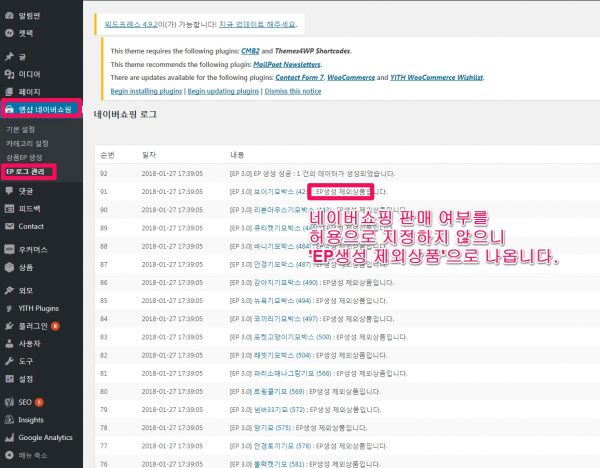The width and height of the screenshot is (600, 468).
Task: Click the YITH Plugins icon
Action: click(9, 308)
